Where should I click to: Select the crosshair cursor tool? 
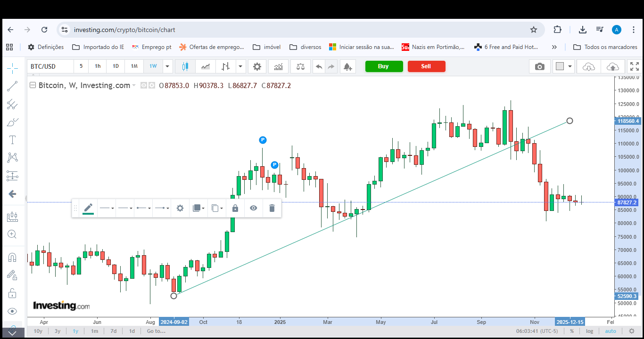pyautogui.click(x=12, y=69)
